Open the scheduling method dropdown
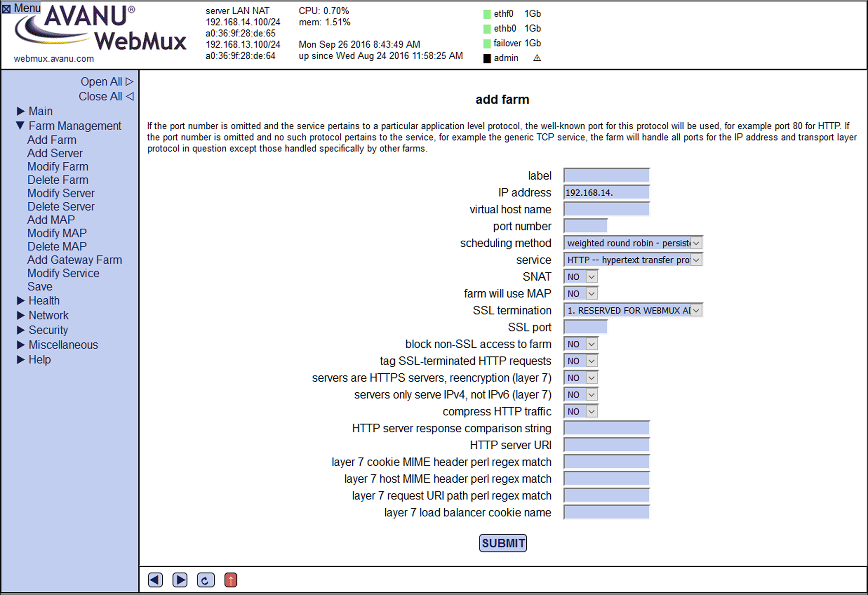 pyautogui.click(x=633, y=243)
